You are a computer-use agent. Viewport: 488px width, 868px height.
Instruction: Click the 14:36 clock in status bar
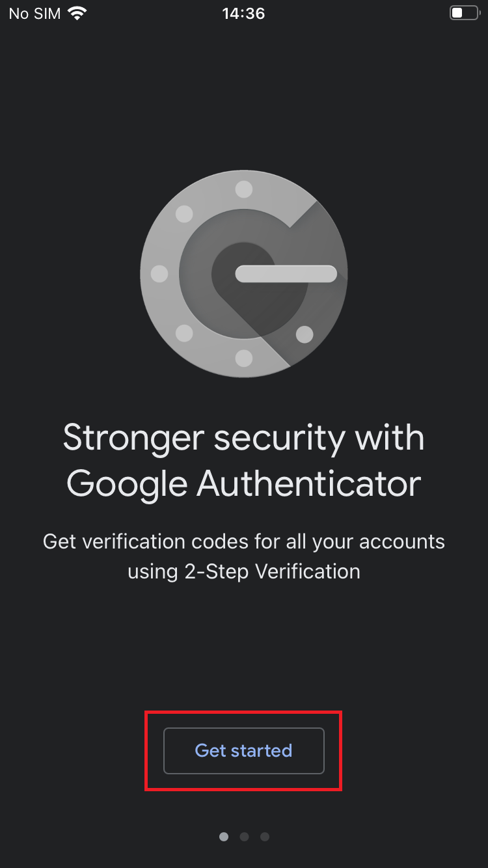[x=243, y=14]
